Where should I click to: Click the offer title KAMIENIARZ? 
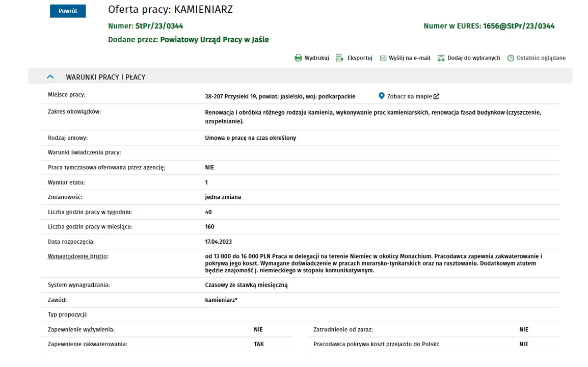204,9
